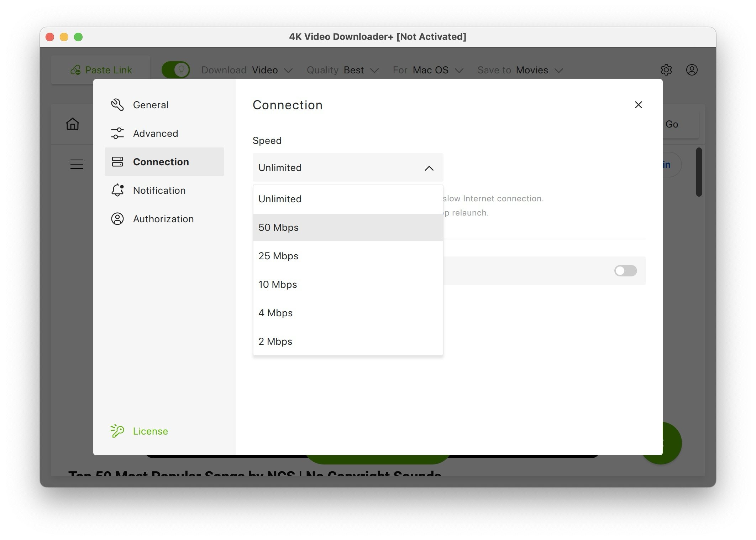Click the gear/settings icon top right
Screen dimensions: 756x540
click(666, 69)
